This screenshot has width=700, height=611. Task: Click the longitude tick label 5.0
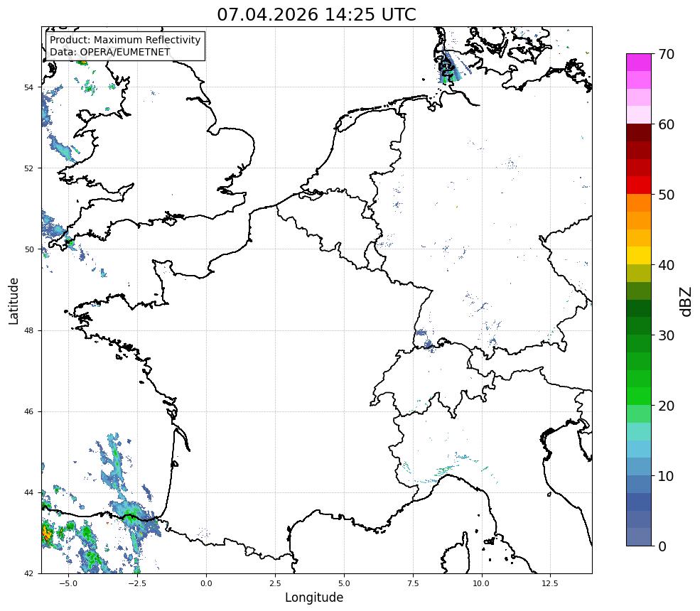point(344,583)
